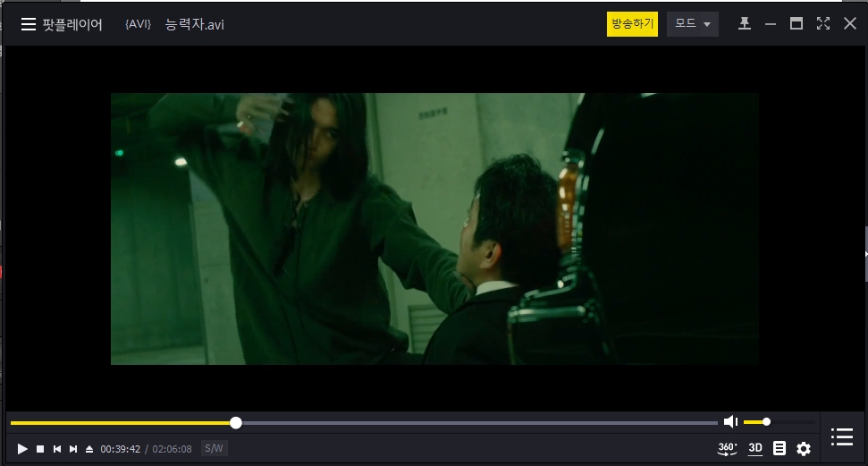Screen dimensions: 868x466
Task: Open the PotPlayer hamburger main menu
Action: tap(29, 24)
